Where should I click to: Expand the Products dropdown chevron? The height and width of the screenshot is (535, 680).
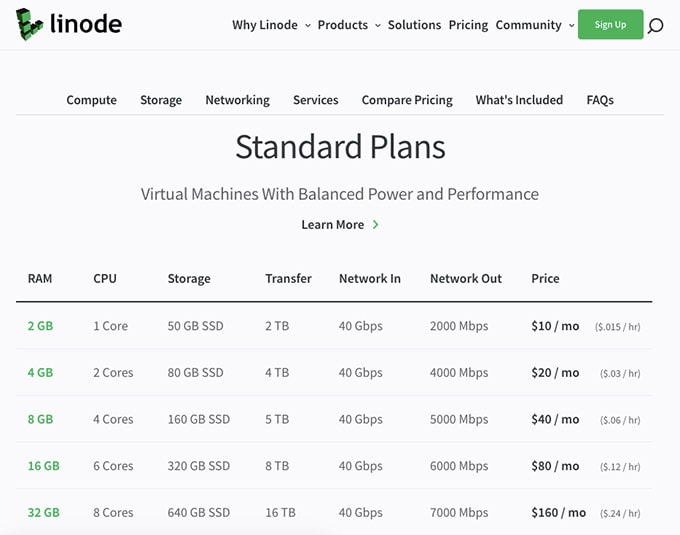pos(378,26)
